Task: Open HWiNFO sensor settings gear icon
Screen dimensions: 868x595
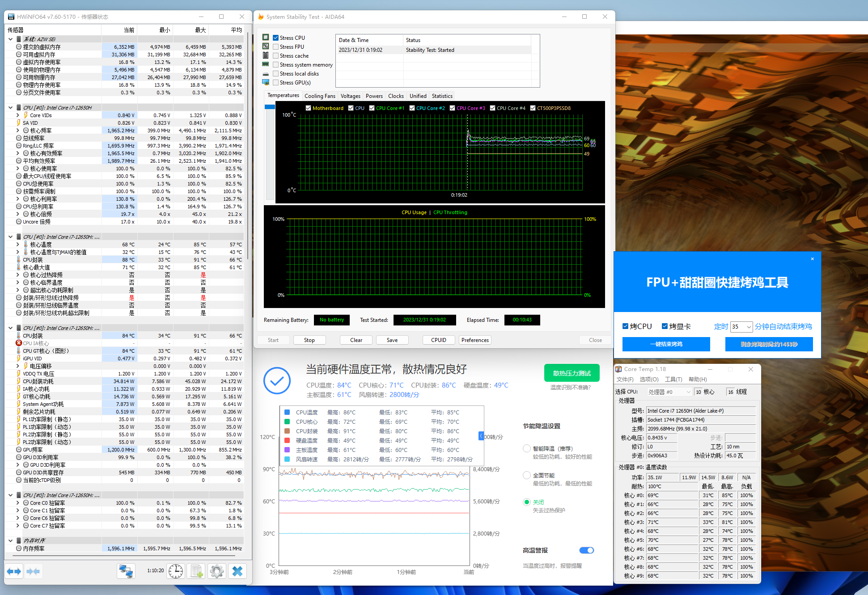Action: point(217,571)
